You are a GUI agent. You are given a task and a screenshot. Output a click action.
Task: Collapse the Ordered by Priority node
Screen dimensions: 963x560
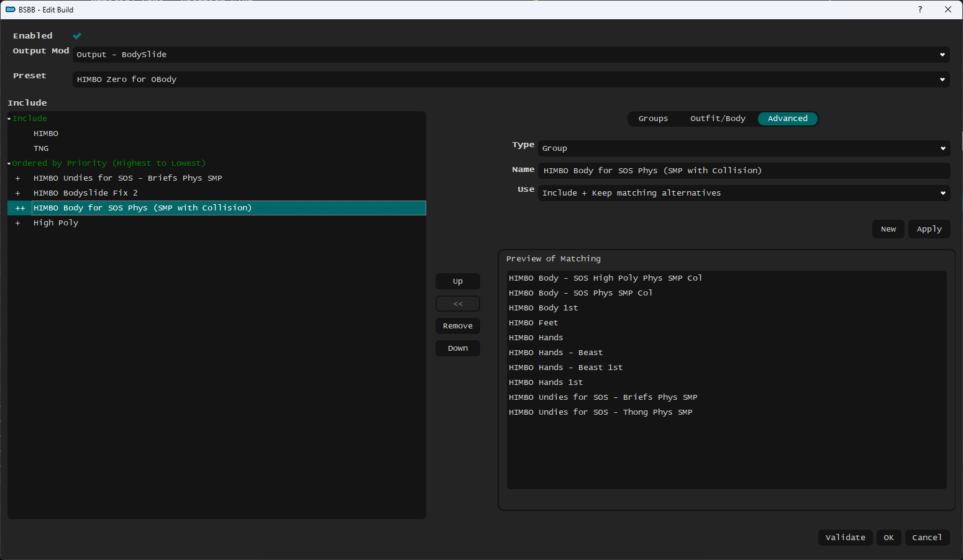coord(9,163)
